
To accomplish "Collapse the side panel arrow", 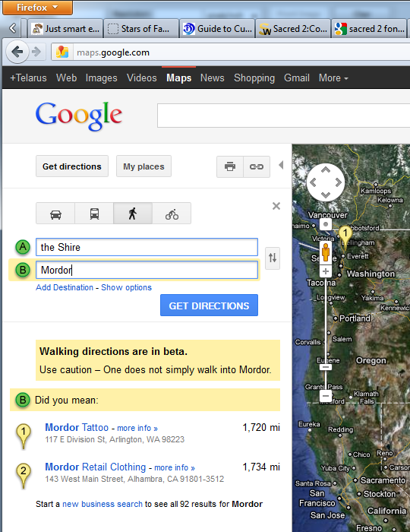I will (x=281, y=165).
